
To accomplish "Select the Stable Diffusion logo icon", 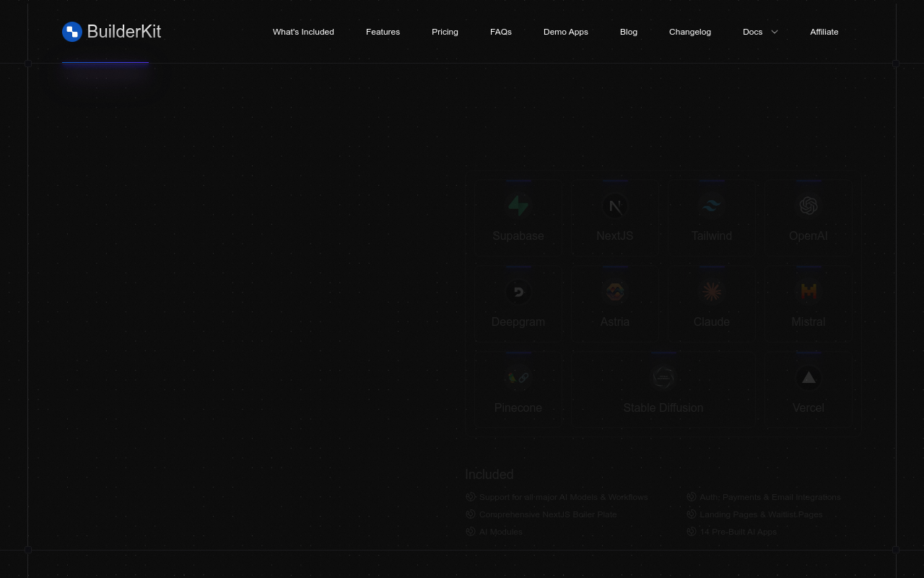I will tap(663, 378).
